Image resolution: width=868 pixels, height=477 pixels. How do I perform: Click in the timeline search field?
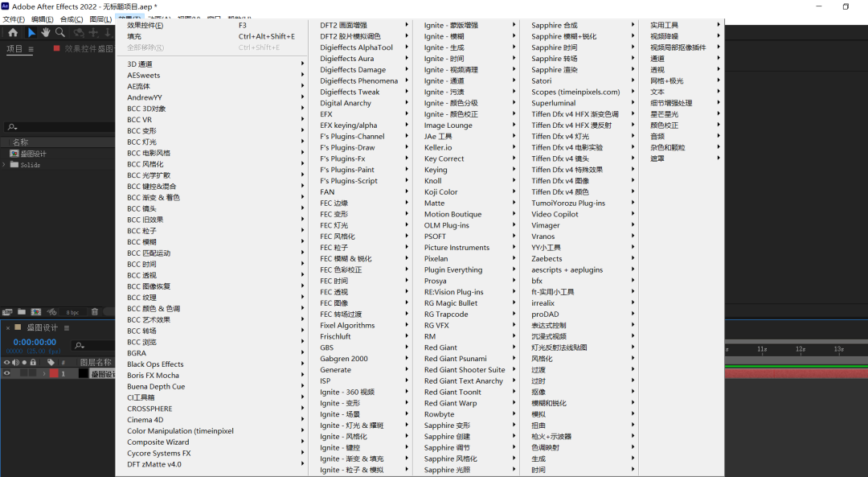pyautogui.click(x=93, y=345)
